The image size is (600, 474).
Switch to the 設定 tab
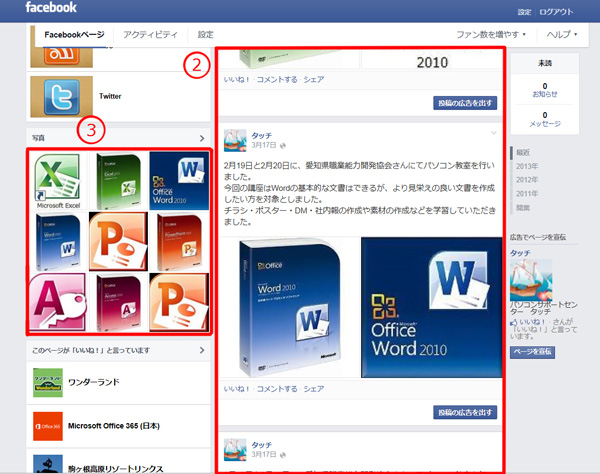coord(205,35)
